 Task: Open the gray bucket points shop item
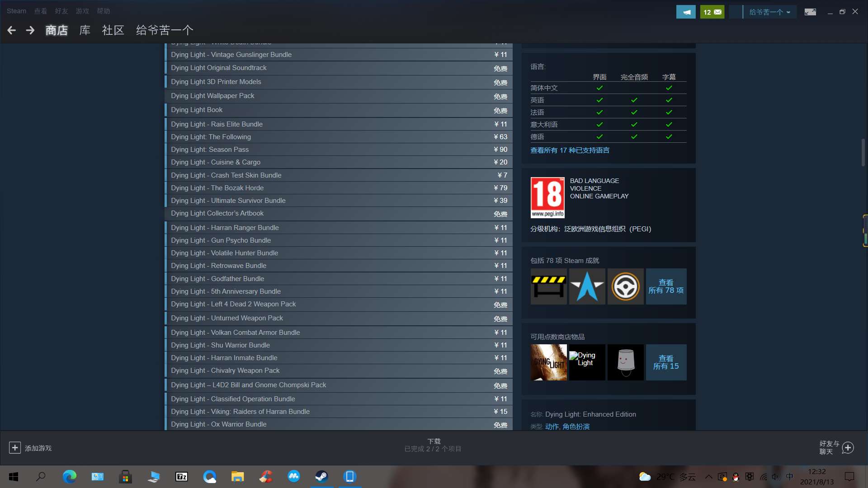[625, 362]
